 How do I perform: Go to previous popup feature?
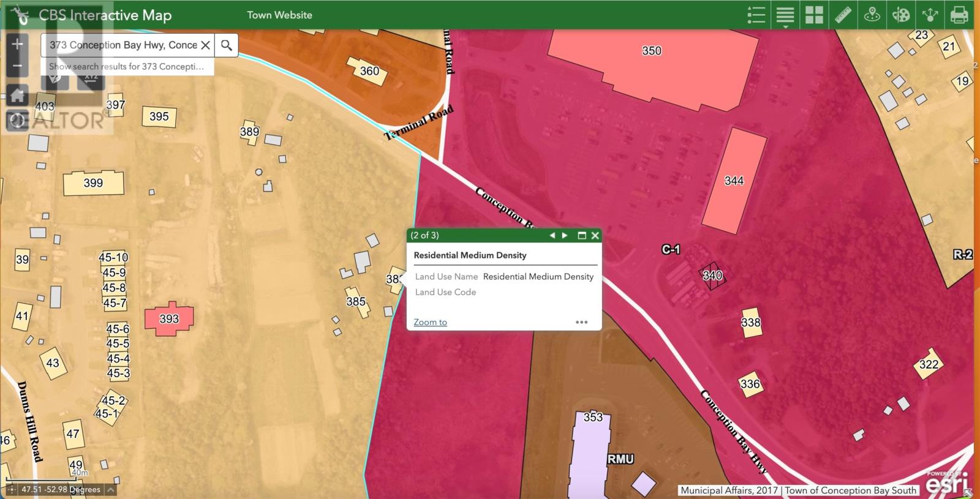click(x=552, y=235)
